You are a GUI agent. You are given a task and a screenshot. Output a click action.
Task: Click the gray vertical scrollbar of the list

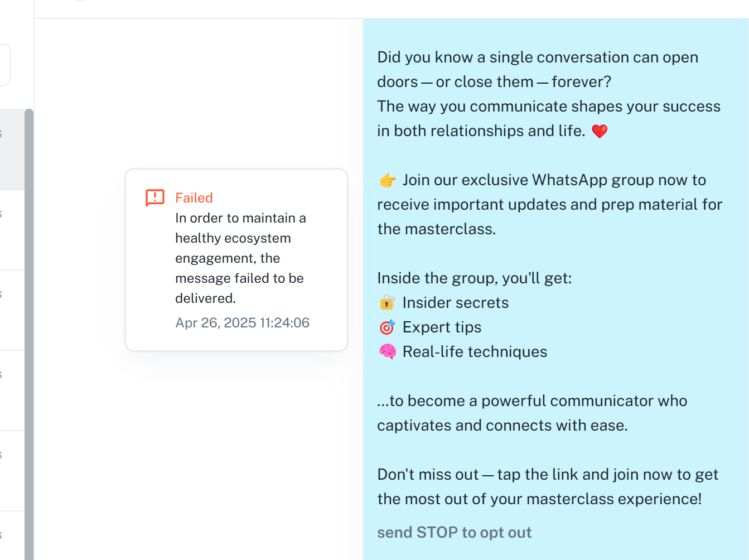tap(29, 335)
